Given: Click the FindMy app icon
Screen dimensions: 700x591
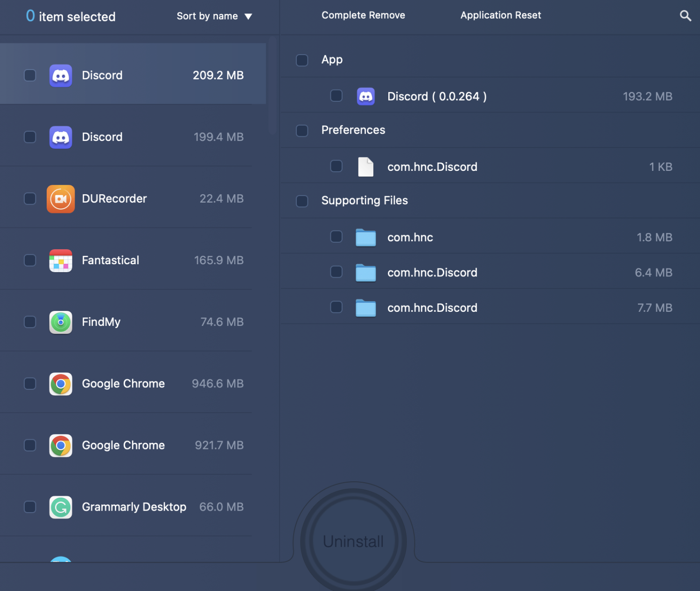Looking at the screenshot, I should click(61, 322).
